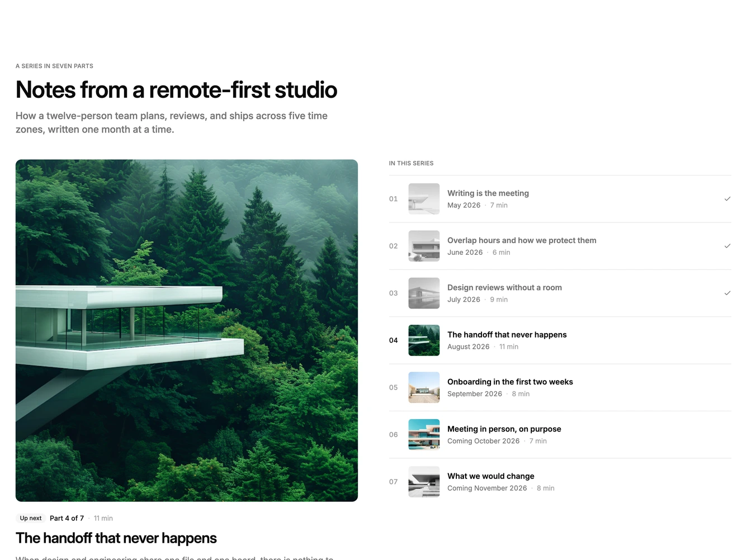Click the What we would change thumbnail

[x=424, y=482]
